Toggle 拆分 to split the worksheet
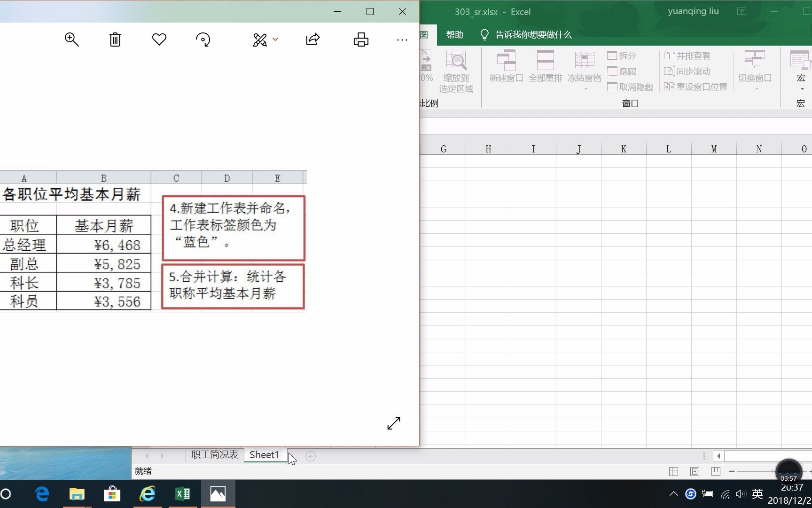The height and width of the screenshot is (508, 812). 621,56
